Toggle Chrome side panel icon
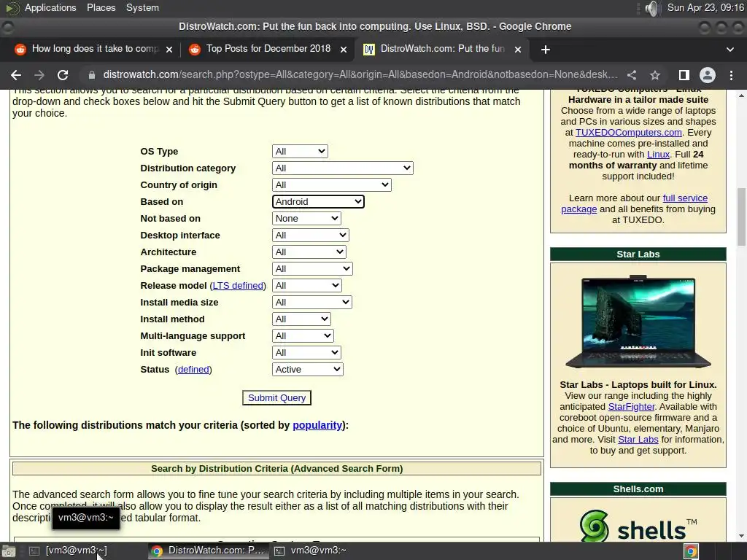This screenshot has height=560, width=747. click(684, 75)
